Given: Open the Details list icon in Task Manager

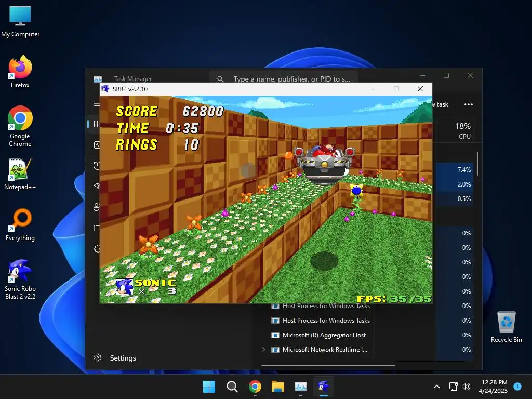Looking at the screenshot, I should pos(97,228).
